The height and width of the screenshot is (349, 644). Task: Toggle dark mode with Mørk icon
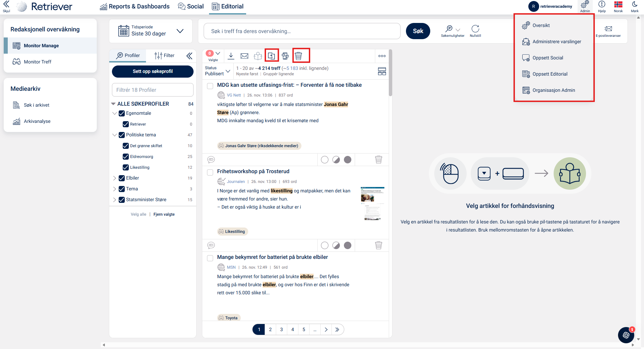[635, 6]
